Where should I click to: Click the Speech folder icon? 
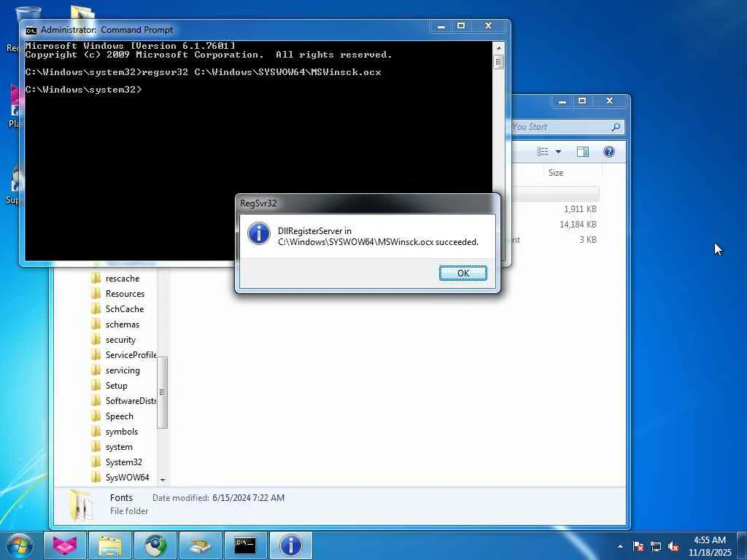tap(96, 416)
